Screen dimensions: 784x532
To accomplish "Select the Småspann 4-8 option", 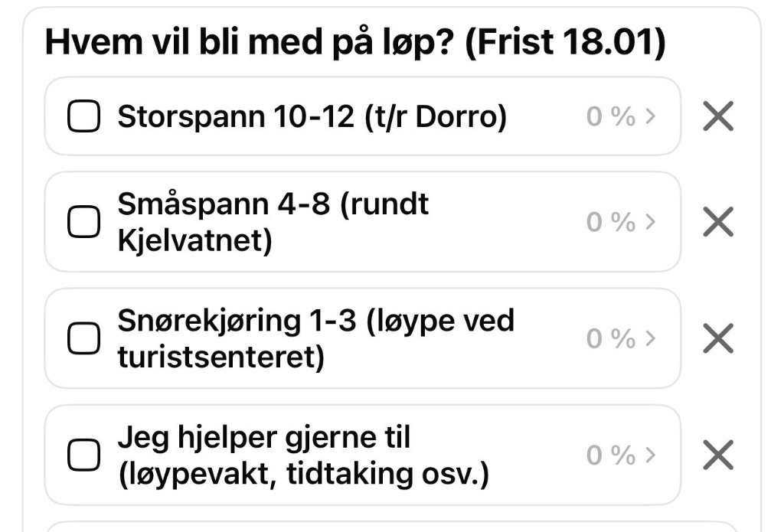I will 84,221.
